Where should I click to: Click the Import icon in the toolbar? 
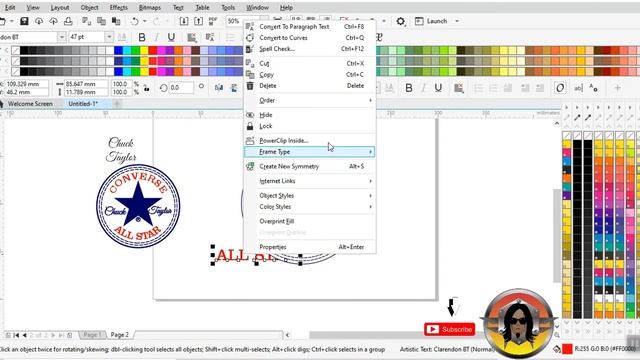pyautogui.click(x=184, y=21)
